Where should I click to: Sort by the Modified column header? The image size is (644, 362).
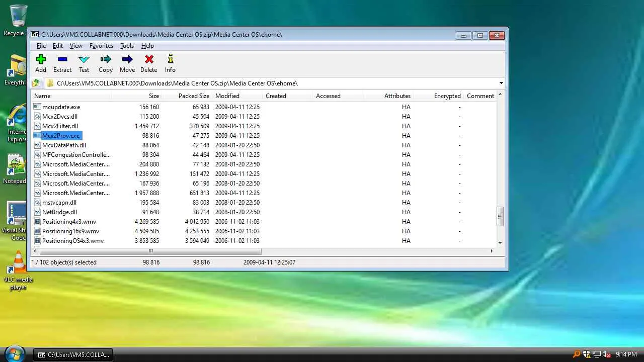[x=237, y=96]
